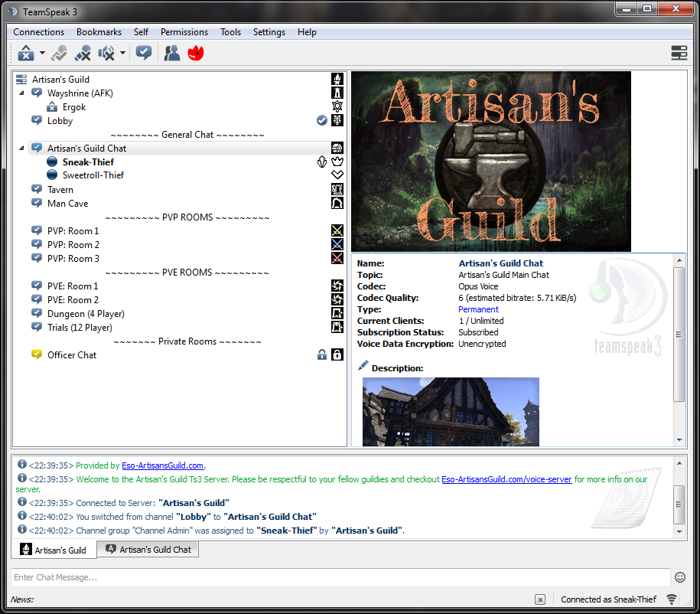This screenshot has width=700, height=614.
Task: Mute your microphone from the toolbar
Action: coord(83,53)
